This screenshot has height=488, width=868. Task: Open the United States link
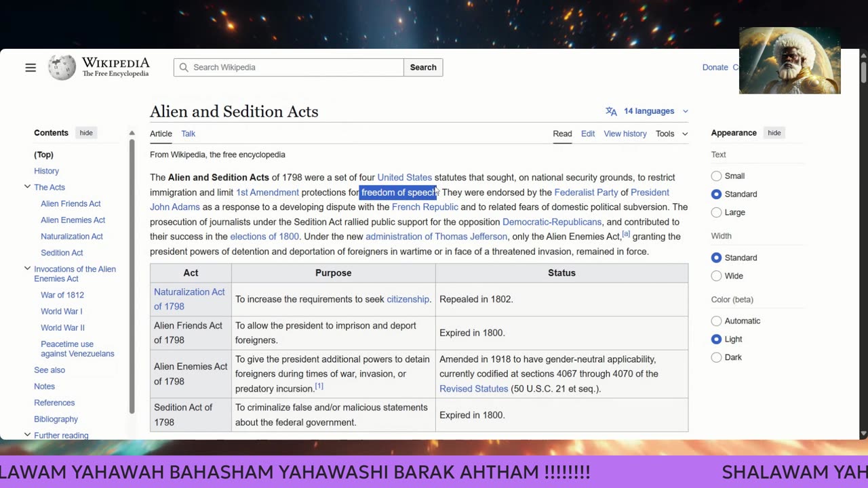click(404, 178)
